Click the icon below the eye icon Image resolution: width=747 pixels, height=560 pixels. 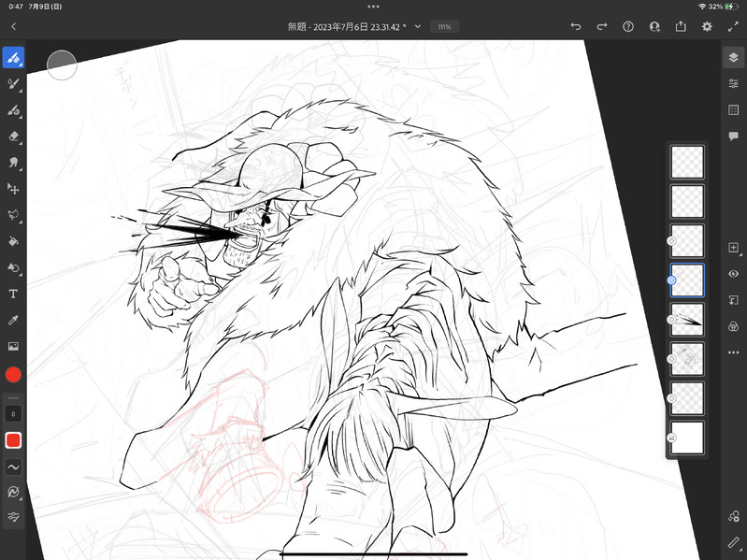pos(734,300)
